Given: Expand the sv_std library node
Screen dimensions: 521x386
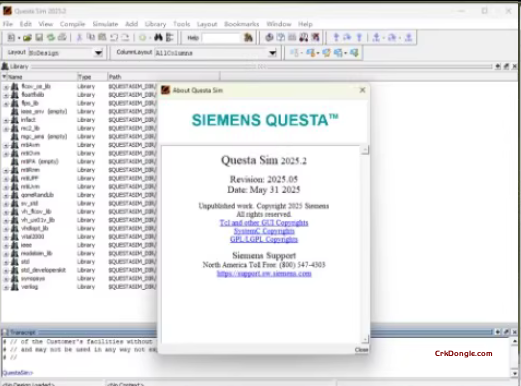Looking at the screenshot, I should tap(6, 204).
